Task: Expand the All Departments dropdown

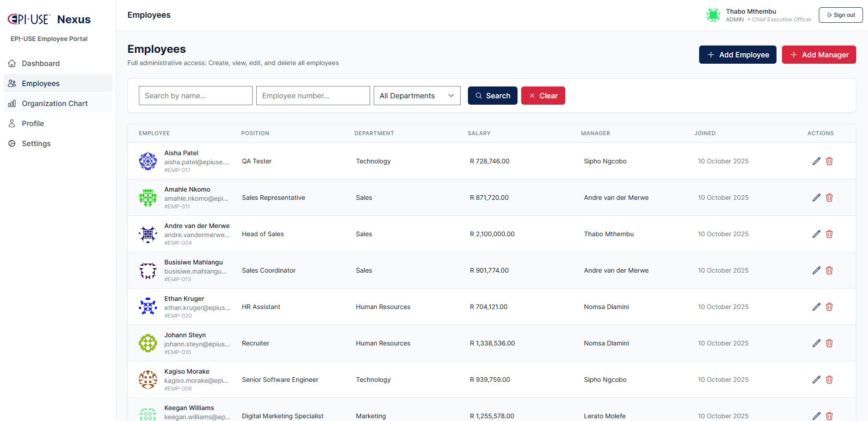Action: (x=416, y=96)
